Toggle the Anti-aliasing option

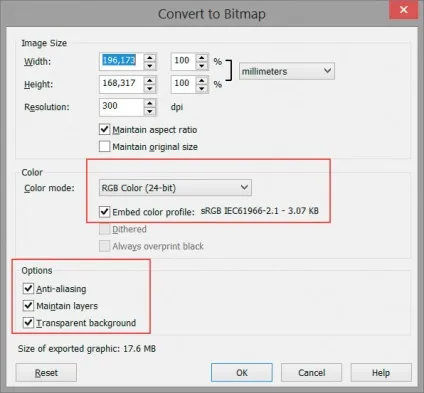[28, 288]
